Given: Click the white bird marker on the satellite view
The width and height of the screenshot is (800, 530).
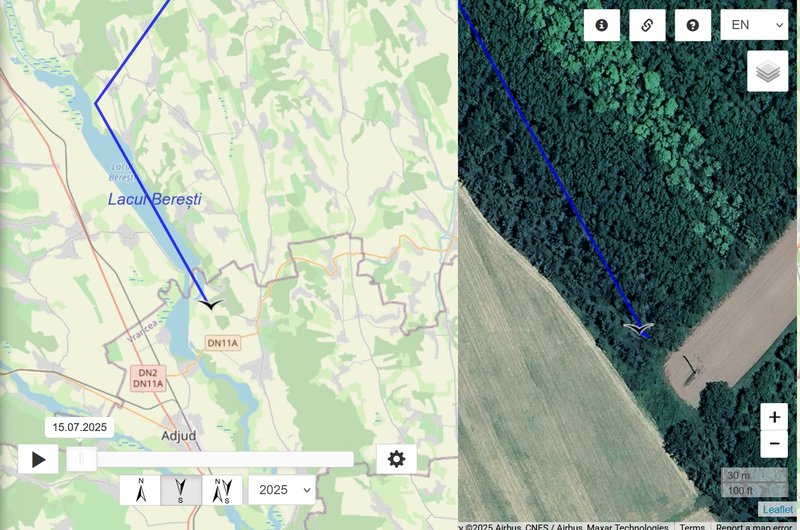Looking at the screenshot, I should [638, 329].
